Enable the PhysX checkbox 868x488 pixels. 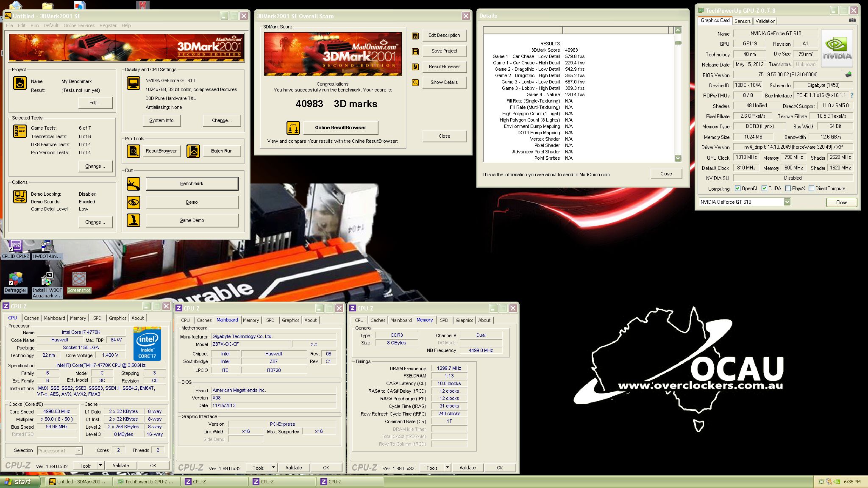[788, 189]
